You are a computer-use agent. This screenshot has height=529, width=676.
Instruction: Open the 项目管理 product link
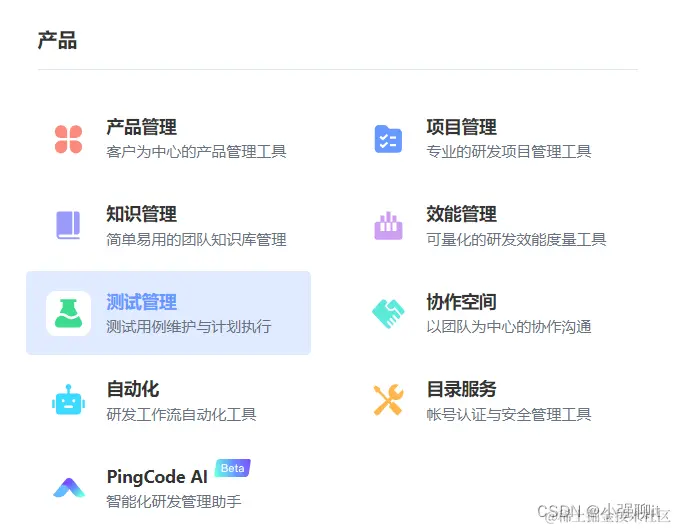coord(461,127)
